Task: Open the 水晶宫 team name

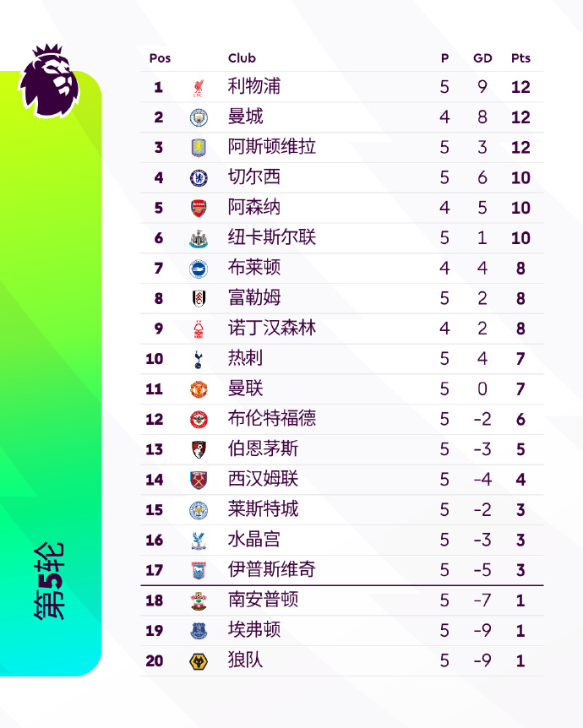Action: pos(254,540)
